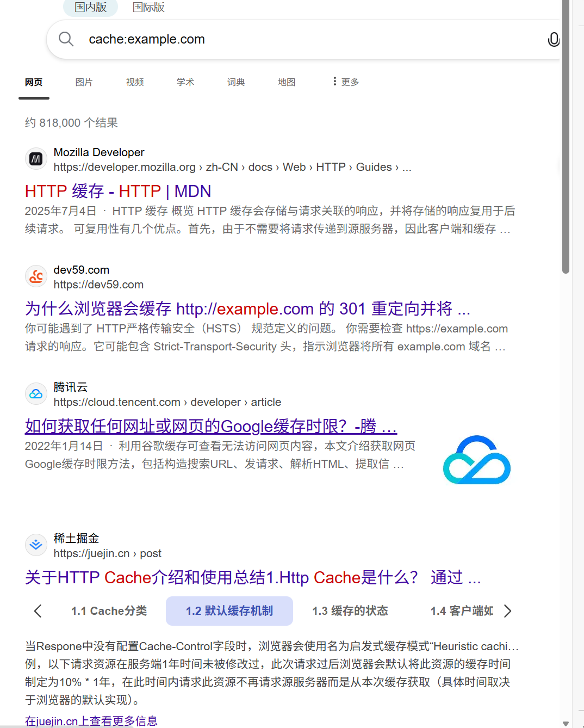
Task: Click the cloud.tencent.com URL breadcrumb
Action: pyautogui.click(x=167, y=402)
